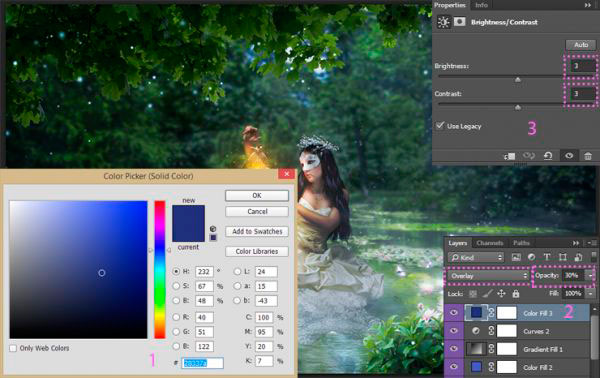
Task: Select the type layer filter icon
Action: pos(547,257)
